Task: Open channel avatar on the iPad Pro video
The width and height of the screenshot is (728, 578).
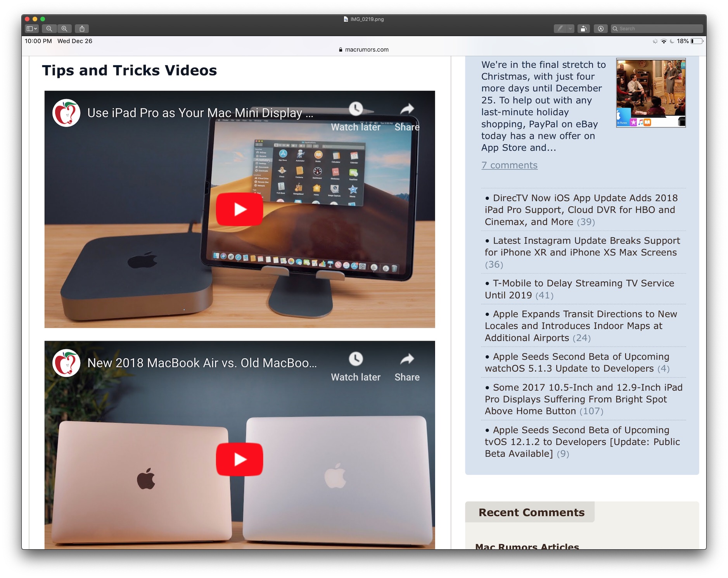Action: [66, 113]
